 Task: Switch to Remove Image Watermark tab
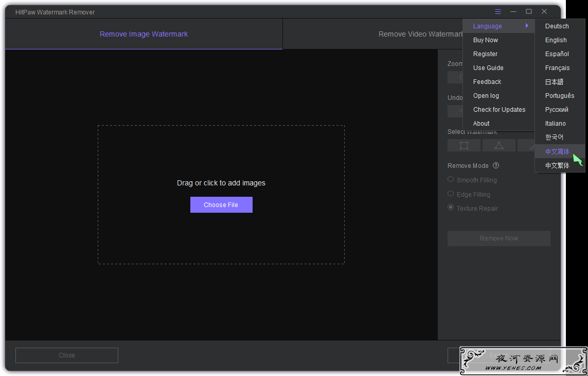144,34
